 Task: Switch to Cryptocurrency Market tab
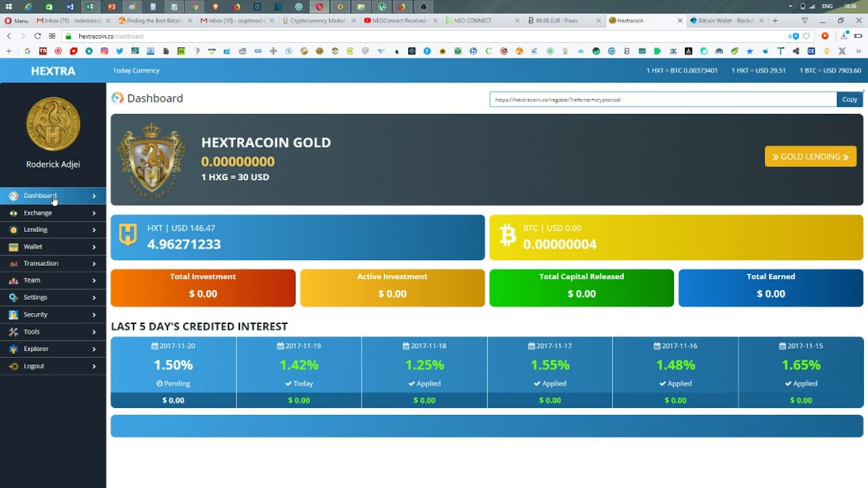point(319,21)
